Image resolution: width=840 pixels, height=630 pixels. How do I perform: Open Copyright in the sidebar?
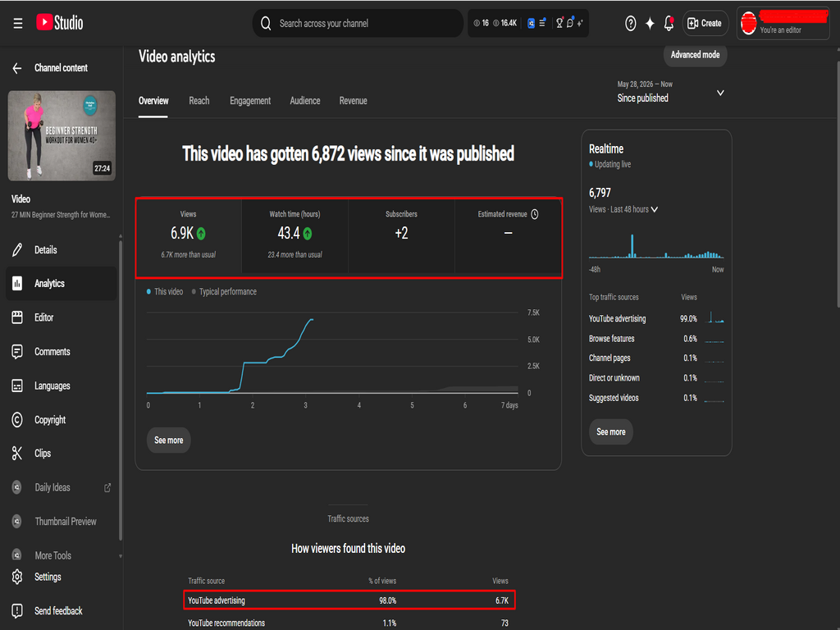coord(61,419)
